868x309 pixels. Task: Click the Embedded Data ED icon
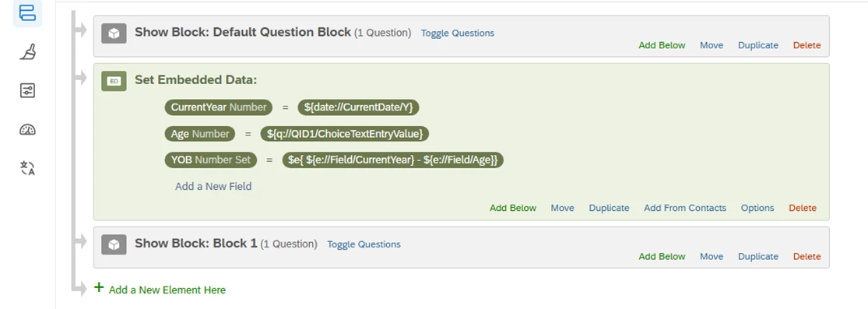tap(114, 81)
